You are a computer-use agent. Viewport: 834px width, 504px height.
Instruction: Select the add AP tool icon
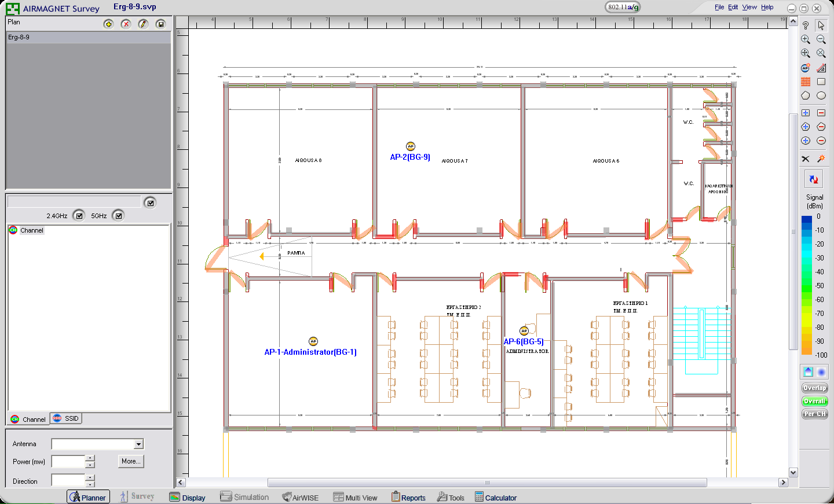pos(806,68)
